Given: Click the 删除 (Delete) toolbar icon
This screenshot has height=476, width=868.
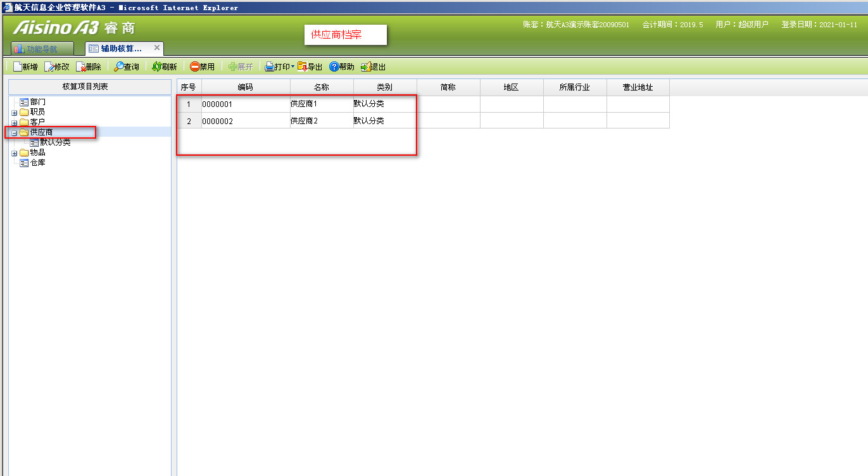Looking at the screenshot, I should pyautogui.click(x=81, y=66).
